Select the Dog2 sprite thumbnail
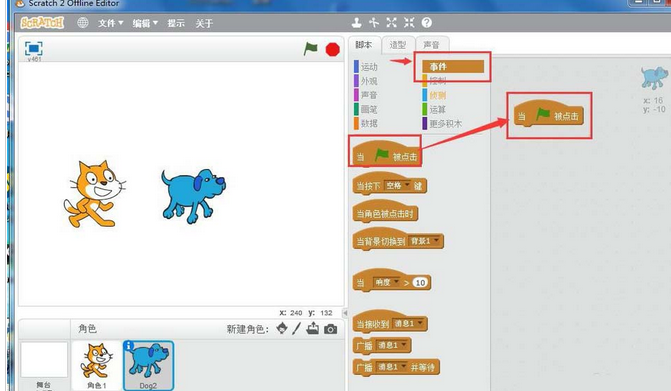 pyautogui.click(x=148, y=366)
